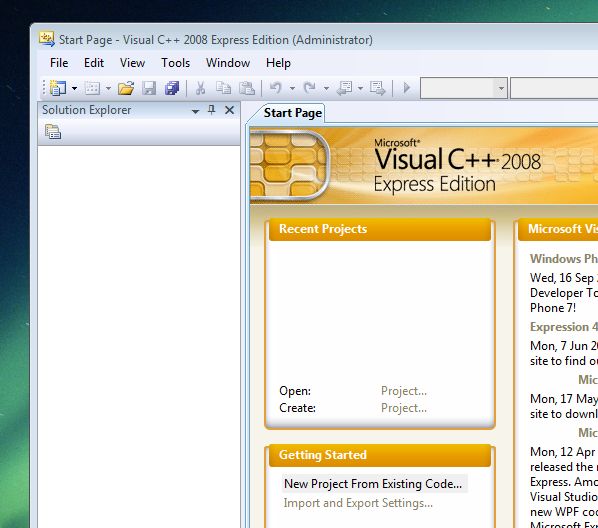Open Solution Explorer window position dropdown
Image resolution: width=598 pixels, height=528 pixels.
click(195, 111)
